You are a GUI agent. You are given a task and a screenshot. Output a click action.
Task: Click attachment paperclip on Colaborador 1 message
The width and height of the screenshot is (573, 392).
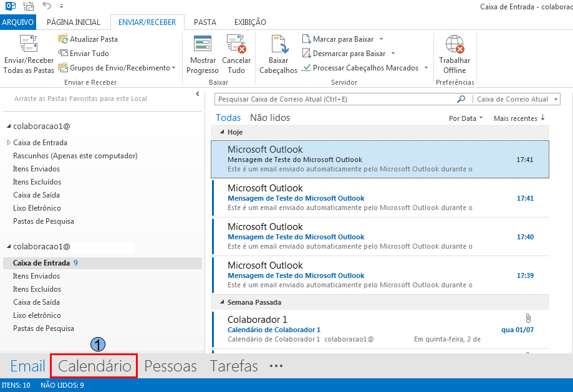coord(528,318)
